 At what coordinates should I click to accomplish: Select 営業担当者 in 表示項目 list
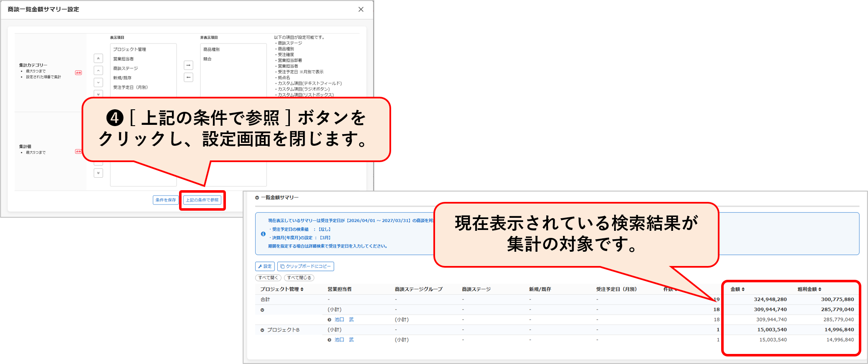point(123,59)
